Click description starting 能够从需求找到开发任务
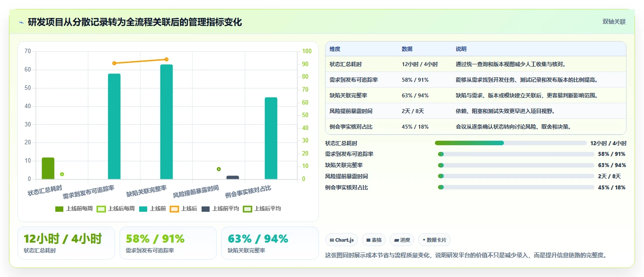 (527, 80)
